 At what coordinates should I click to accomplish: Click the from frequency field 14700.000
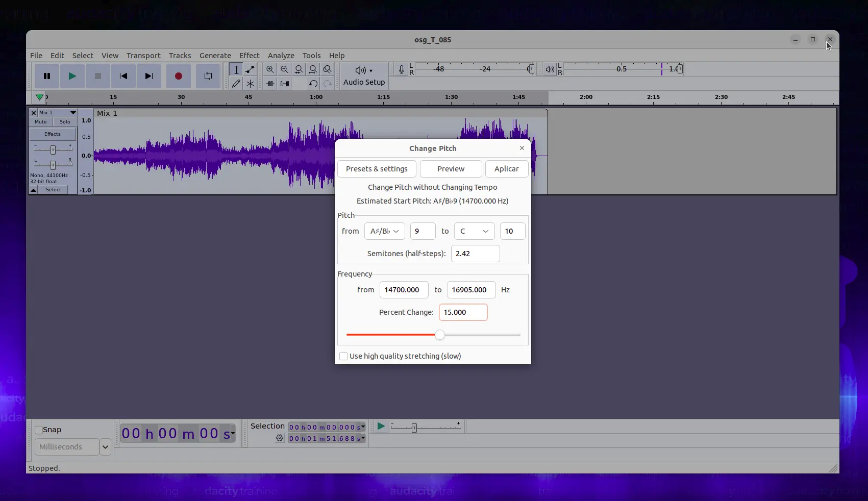click(x=404, y=290)
